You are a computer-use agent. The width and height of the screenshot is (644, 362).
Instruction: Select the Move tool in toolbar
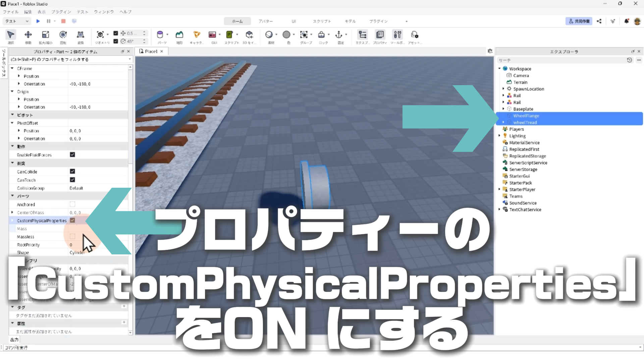[28, 35]
